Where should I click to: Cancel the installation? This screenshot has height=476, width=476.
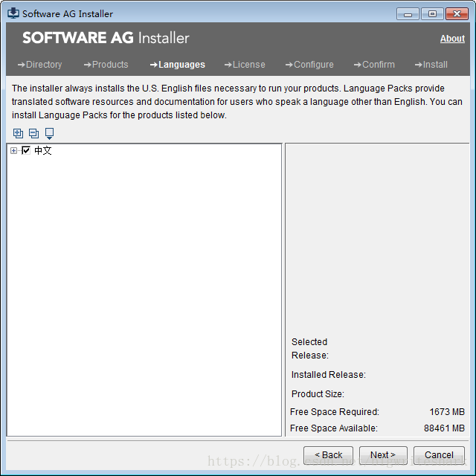[439, 455]
